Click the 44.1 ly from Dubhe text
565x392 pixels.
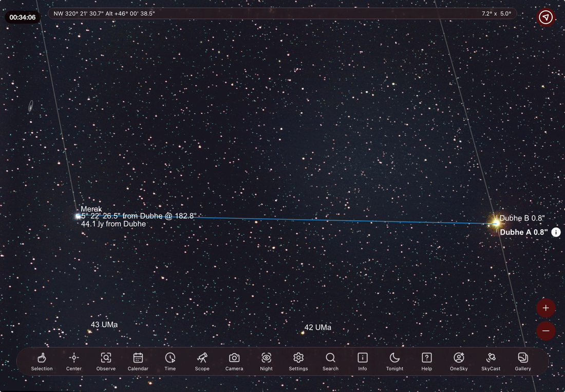tap(114, 224)
